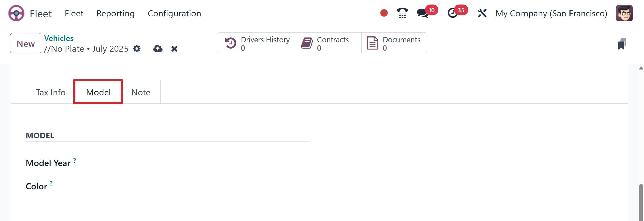Open the VoIP phone dialer icon

click(402, 13)
